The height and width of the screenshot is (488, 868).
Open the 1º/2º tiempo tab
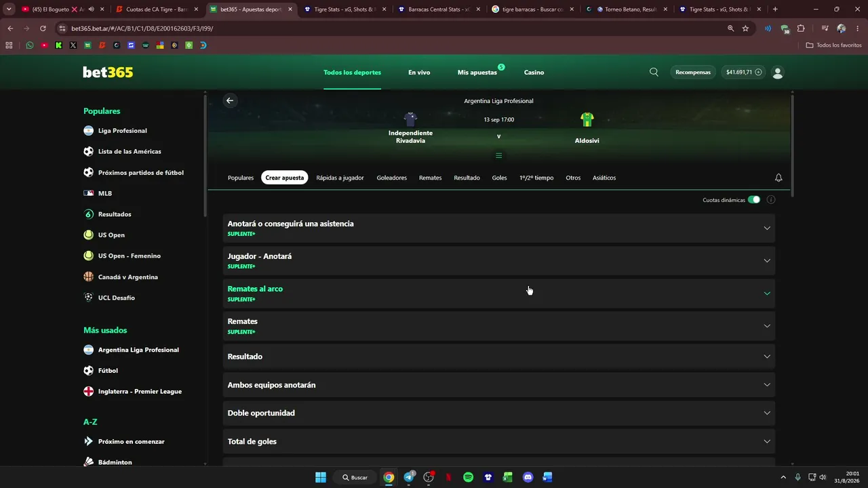tap(536, 178)
